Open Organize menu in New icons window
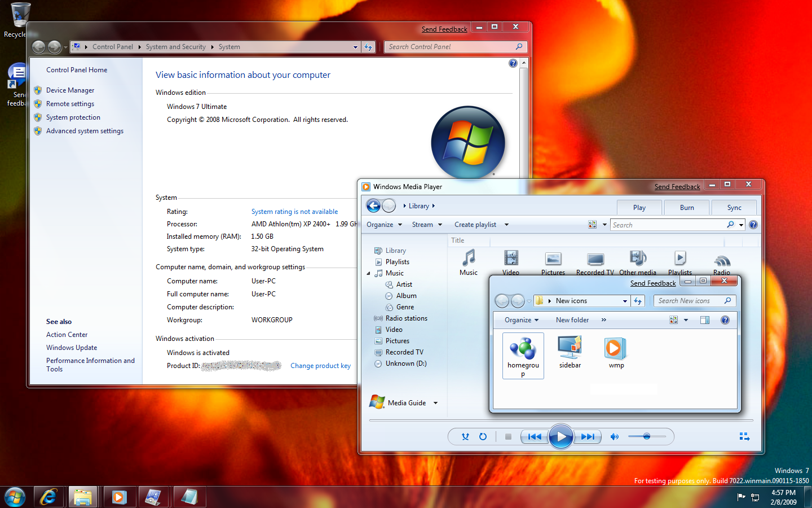812x508 pixels. pyautogui.click(x=522, y=320)
